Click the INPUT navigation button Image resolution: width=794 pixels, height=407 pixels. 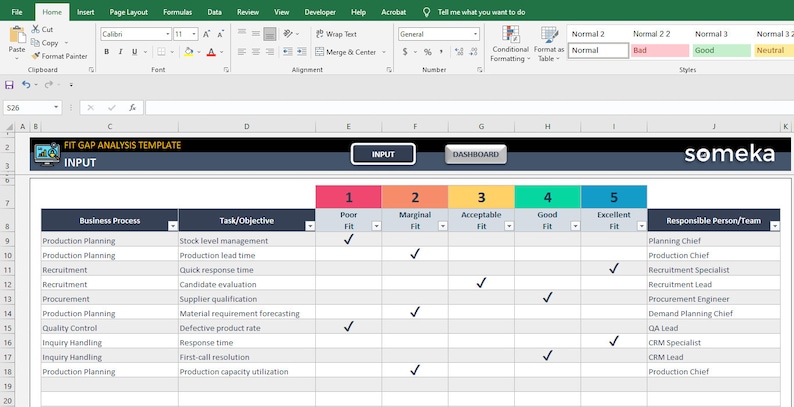[x=383, y=154]
